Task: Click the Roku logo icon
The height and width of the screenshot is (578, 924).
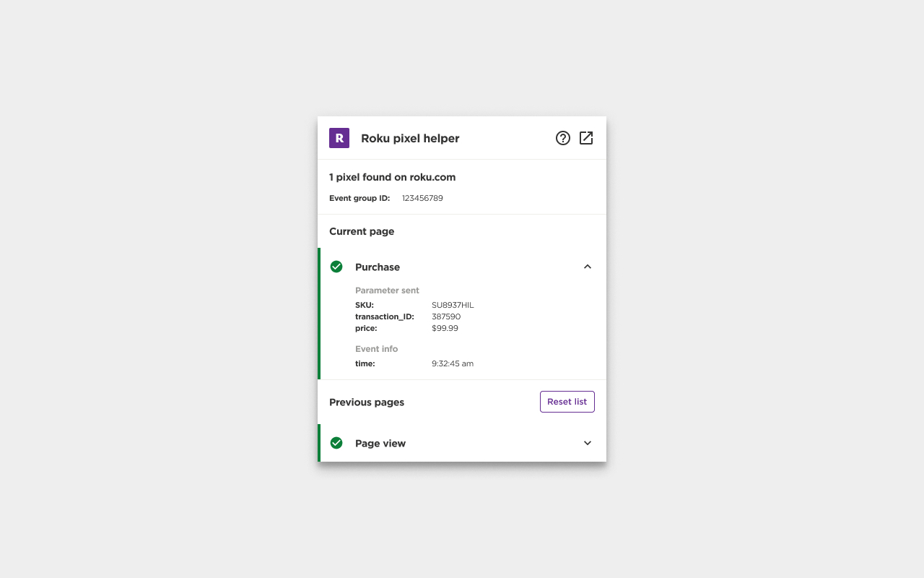Action: pyautogui.click(x=339, y=137)
